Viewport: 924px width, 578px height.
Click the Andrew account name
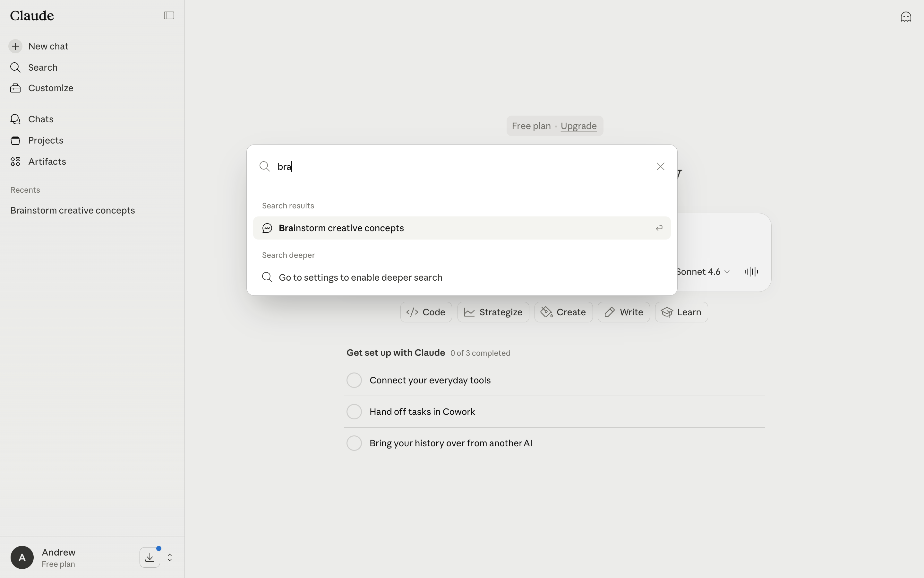[x=58, y=552]
